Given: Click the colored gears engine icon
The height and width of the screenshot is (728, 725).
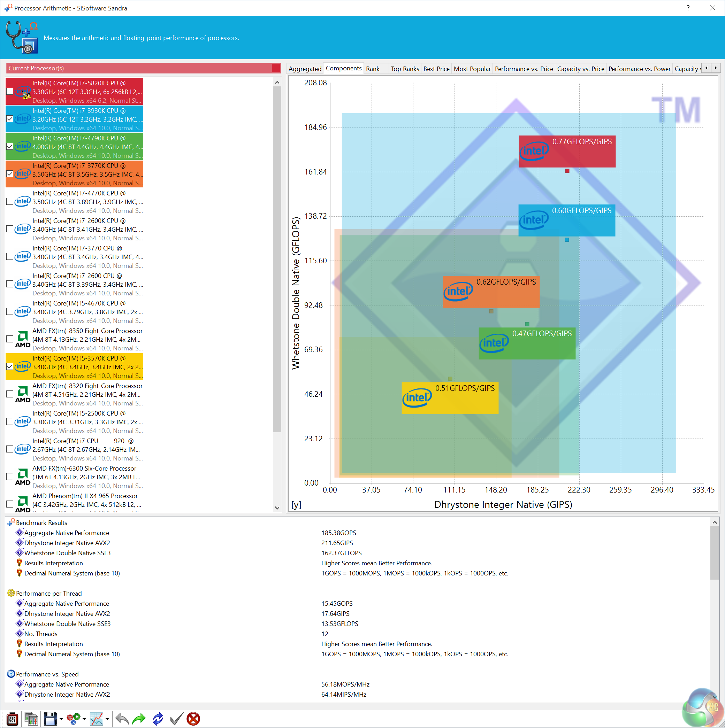Looking at the screenshot, I should 74,719.
